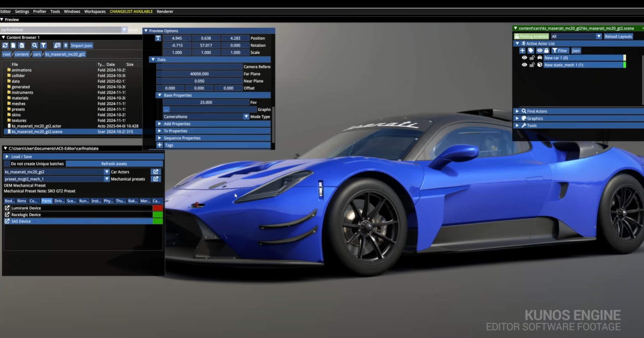Add an actor with the plus icon
Viewport: 644px width, 338px height.
(523, 51)
